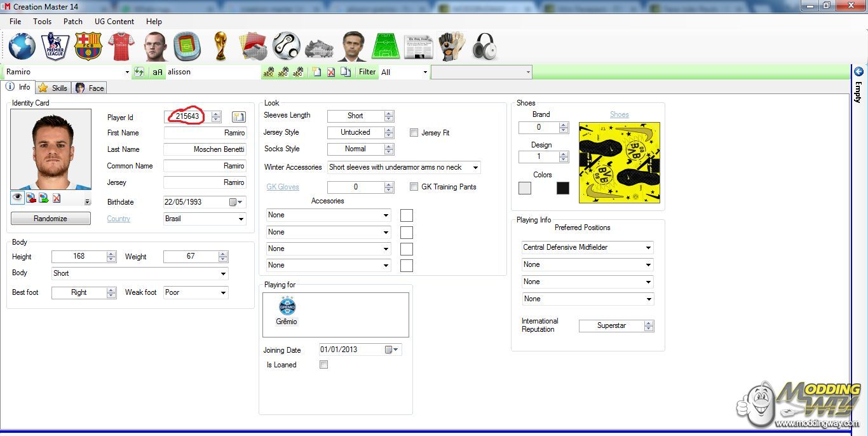Image resolution: width=868 pixels, height=436 pixels.
Task: Open the File menu
Action: 15,21
